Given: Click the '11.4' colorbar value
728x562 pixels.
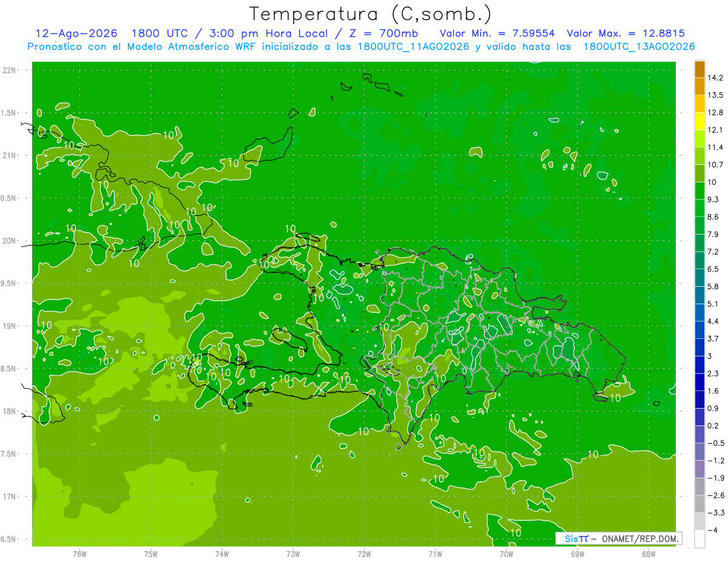Looking at the screenshot, I should tap(715, 147).
